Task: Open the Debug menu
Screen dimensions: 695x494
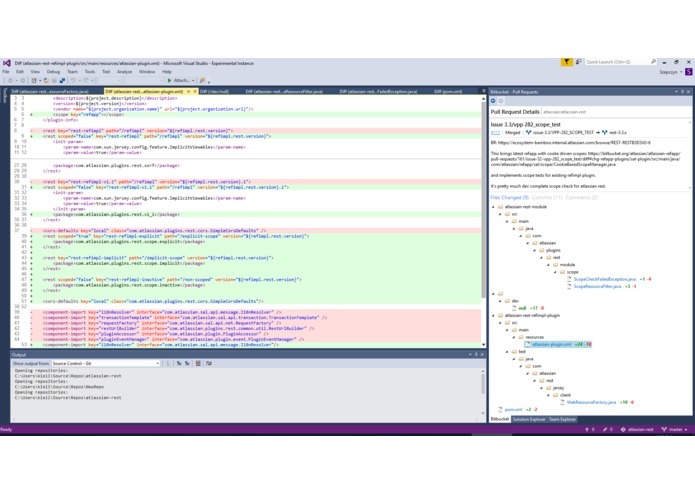Action: click(x=53, y=72)
